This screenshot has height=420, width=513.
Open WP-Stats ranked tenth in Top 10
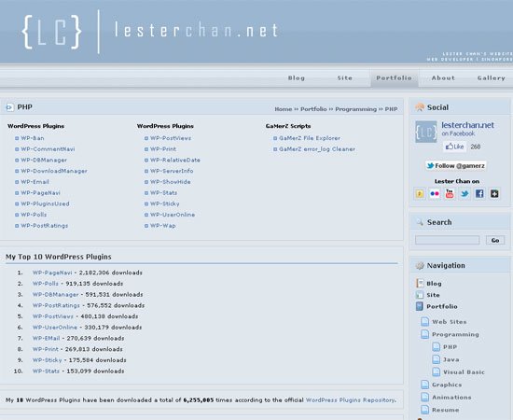46,371
